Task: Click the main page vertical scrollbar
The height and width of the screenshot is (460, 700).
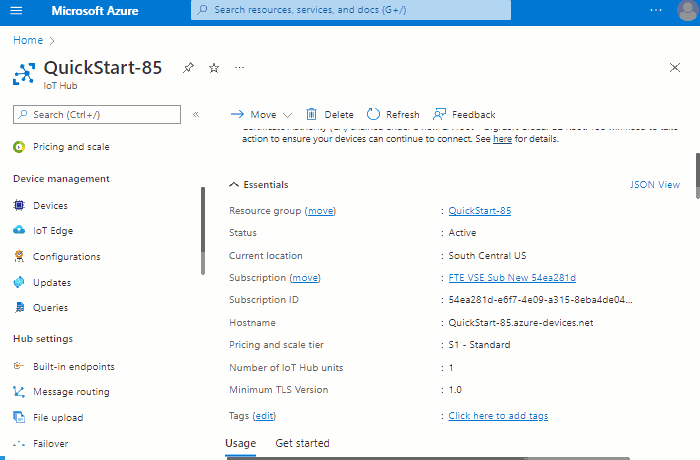Action: [x=697, y=176]
